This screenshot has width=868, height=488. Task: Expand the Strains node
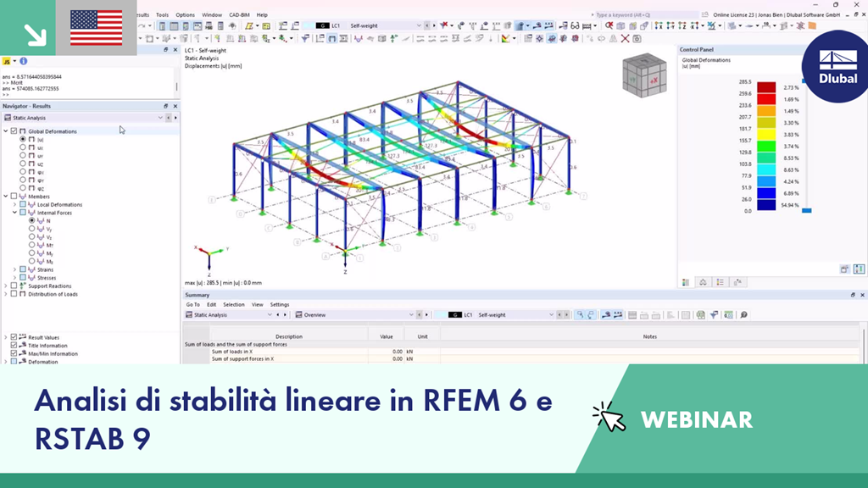tap(15, 269)
